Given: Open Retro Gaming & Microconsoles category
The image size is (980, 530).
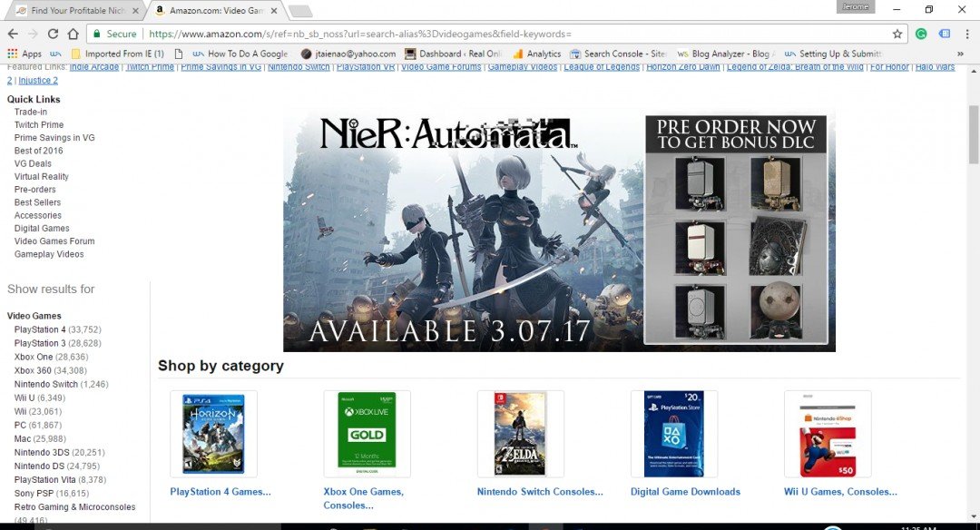Looking at the screenshot, I should 75,507.
